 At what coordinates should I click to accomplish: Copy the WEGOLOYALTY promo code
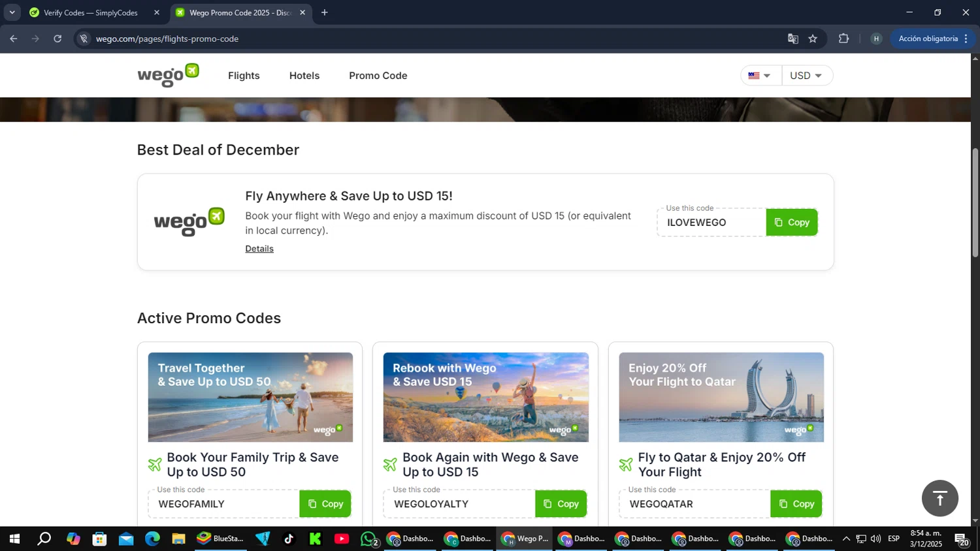[561, 504]
